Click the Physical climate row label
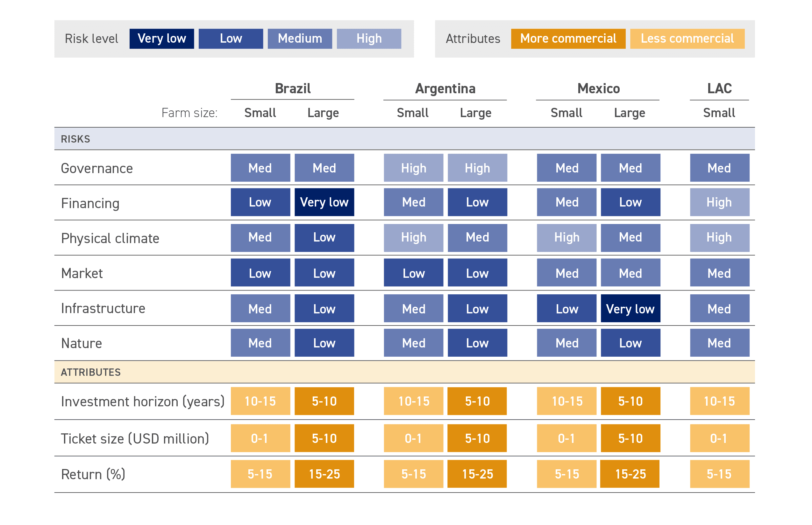The height and width of the screenshot is (525, 812). coord(110,238)
